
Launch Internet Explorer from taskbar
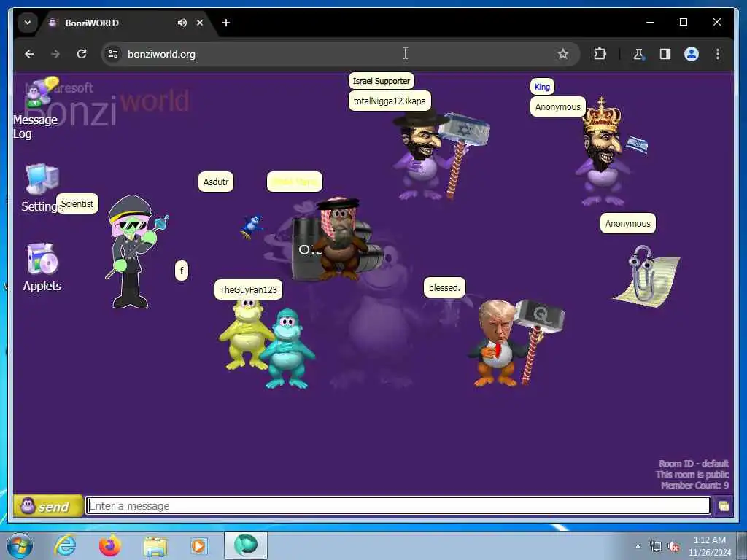[65, 545]
